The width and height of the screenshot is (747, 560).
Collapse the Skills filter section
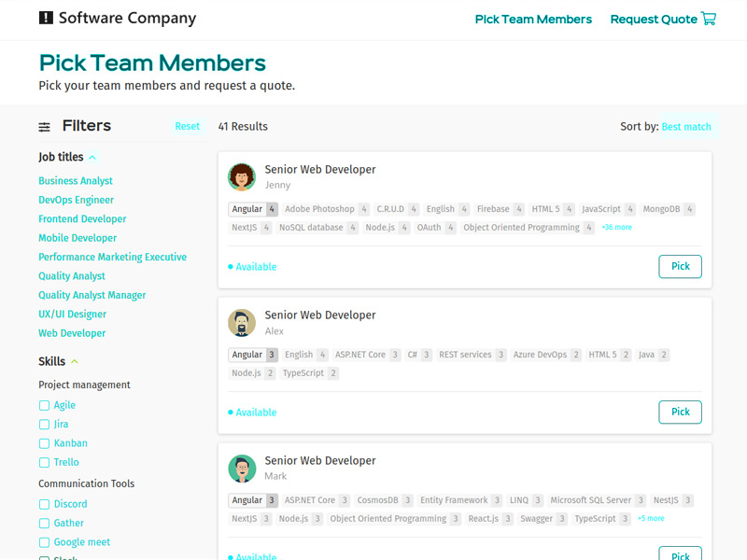(75, 362)
